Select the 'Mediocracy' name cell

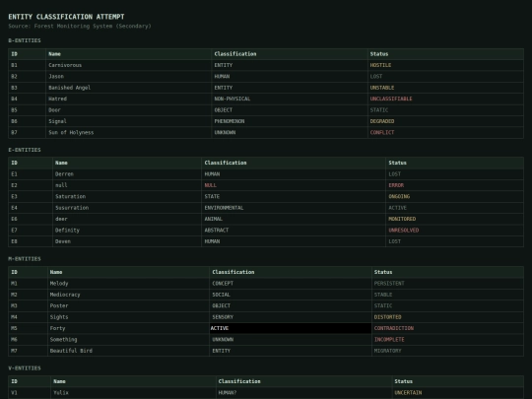point(128,295)
